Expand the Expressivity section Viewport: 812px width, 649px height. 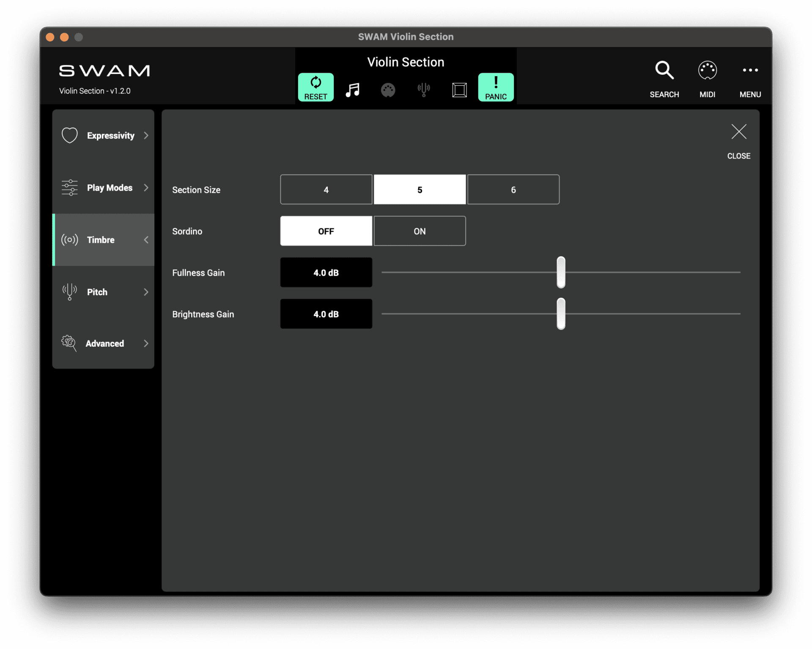point(110,135)
